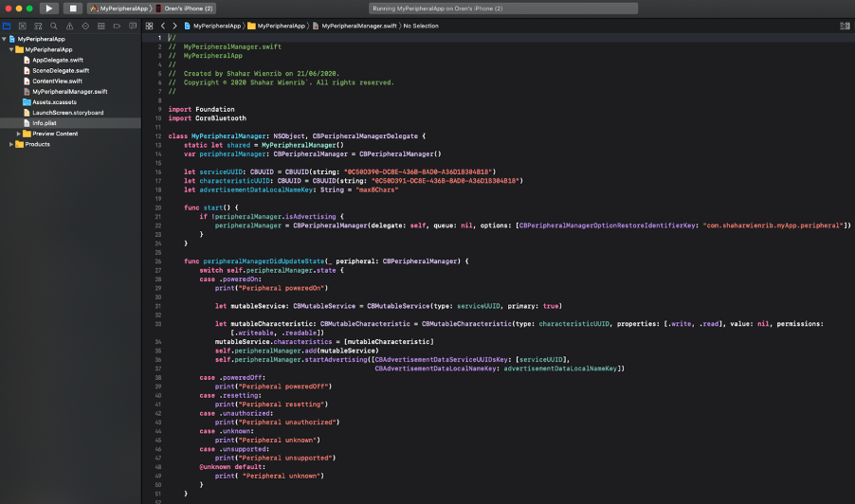Select MyPeripheralApp project in navigator
The image size is (855, 504).
41,39
